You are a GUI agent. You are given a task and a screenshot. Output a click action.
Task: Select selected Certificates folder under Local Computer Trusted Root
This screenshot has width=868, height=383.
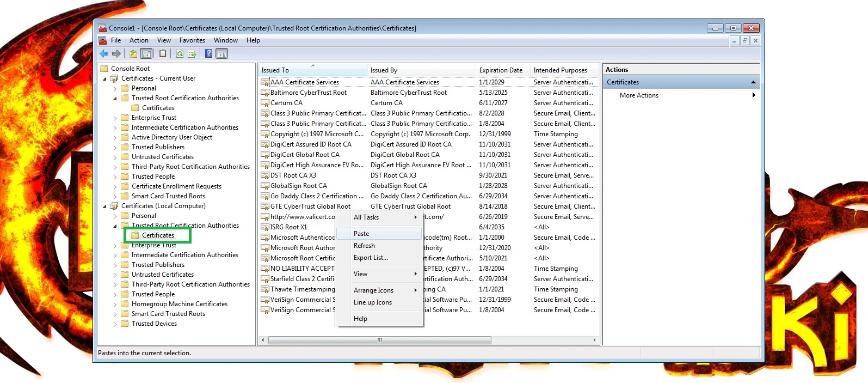click(158, 235)
